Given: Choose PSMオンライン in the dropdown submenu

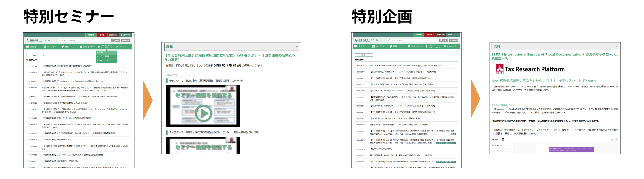Looking at the screenshot, I should click(x=104, y=60).
